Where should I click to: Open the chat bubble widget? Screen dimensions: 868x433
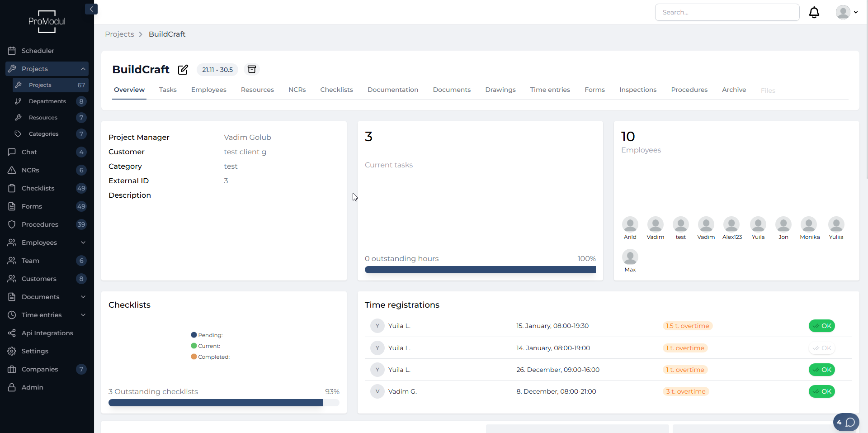846,422
